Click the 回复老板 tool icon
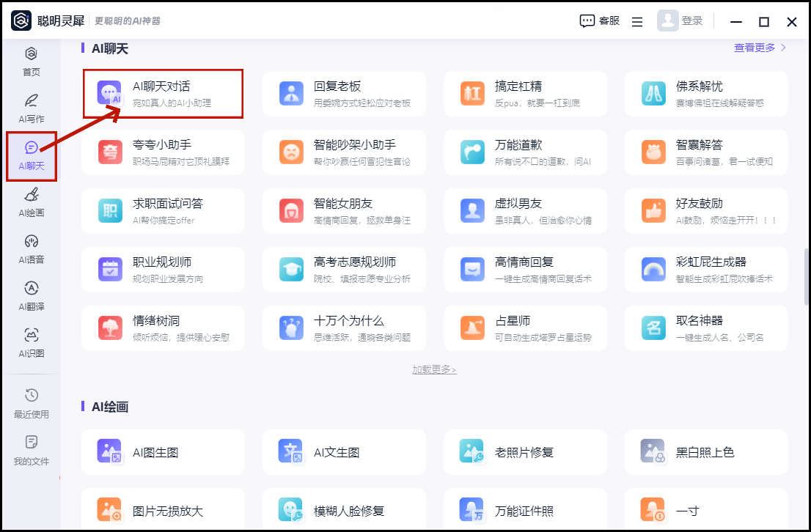811x532 pixels. tap(291, 93)
